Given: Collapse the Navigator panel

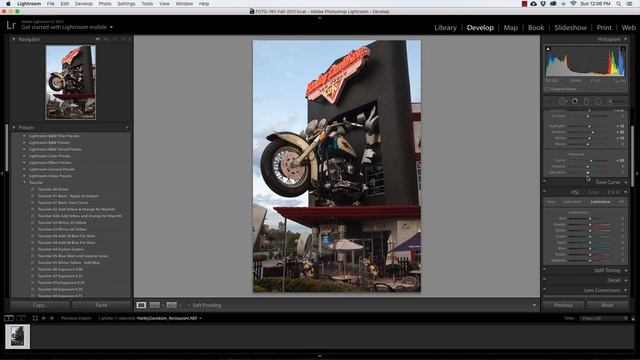Looking at the screenshot, I should (x=14, y=39).
